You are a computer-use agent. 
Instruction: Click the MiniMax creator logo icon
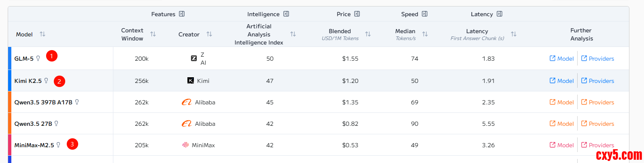(185, 145)
